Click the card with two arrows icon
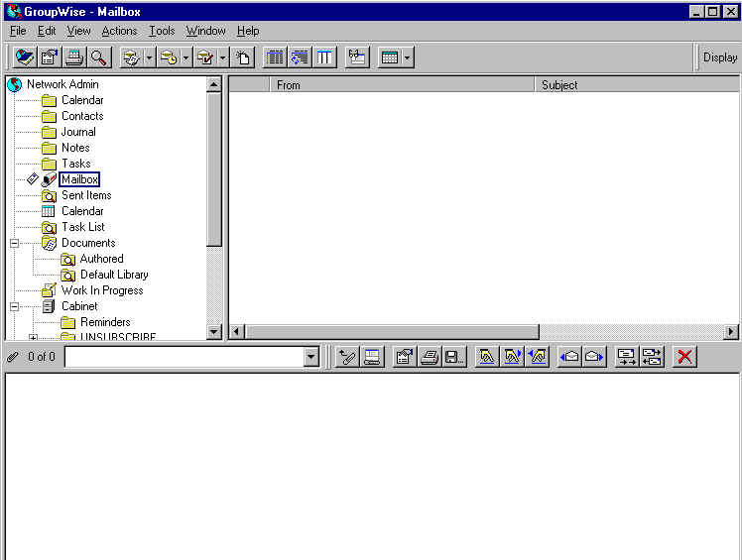This screenshot has width=742, height=560. (627, 357)
